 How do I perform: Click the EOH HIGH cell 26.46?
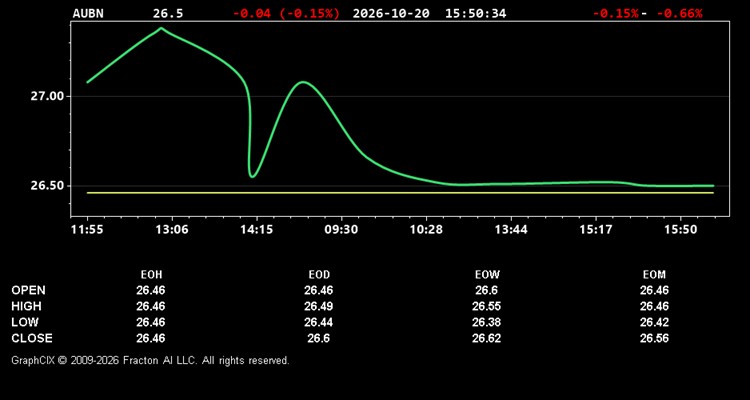click(x=151, y=306)
